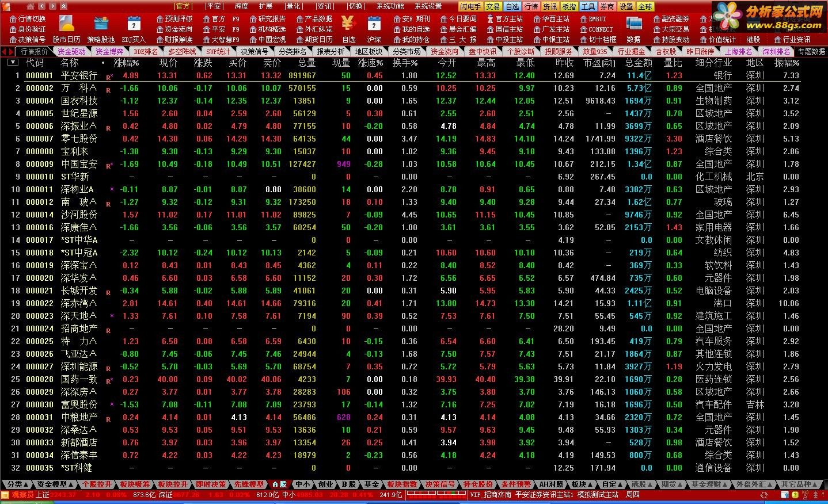Open 机构精选 shortcut
This screenshot has height=504, width=828.
tap(267, 29)
